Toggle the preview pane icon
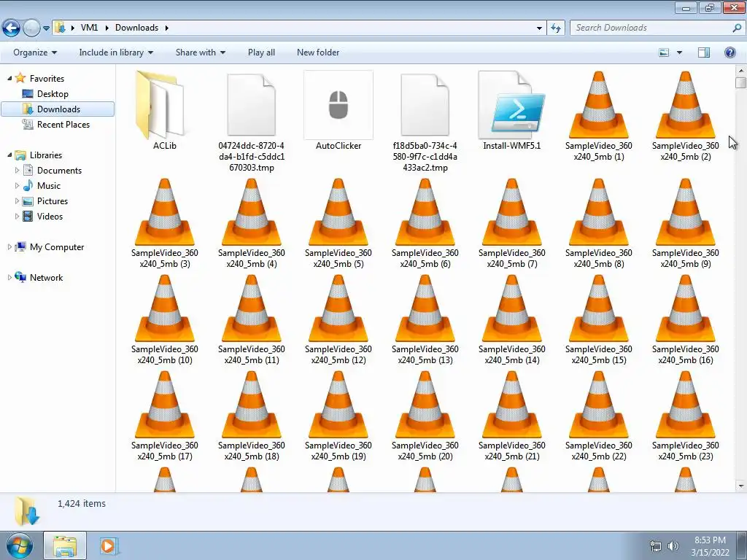747x560 pixels. (704, 52)
